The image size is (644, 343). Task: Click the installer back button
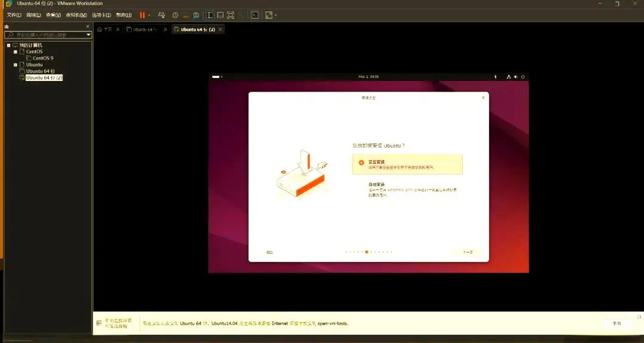[x=270, y=252]
